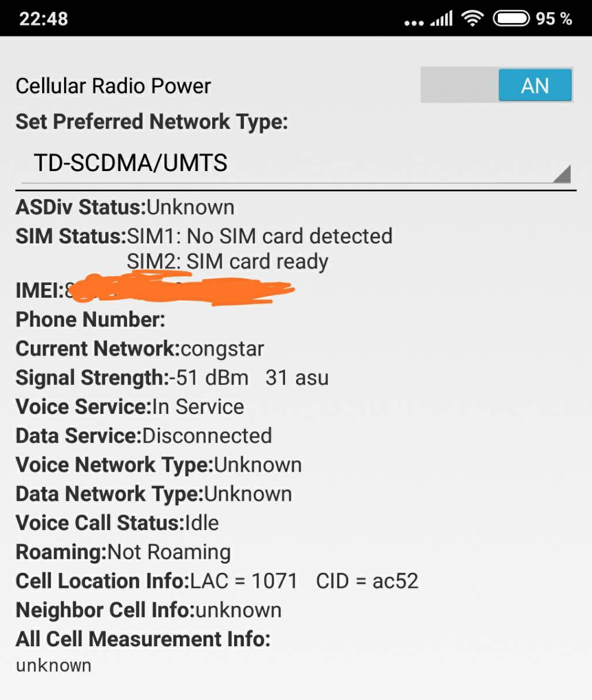Viewport: 592px width, 700px height.
Task: Tap the SIM2 SIM card ready line
Action: 227,261
